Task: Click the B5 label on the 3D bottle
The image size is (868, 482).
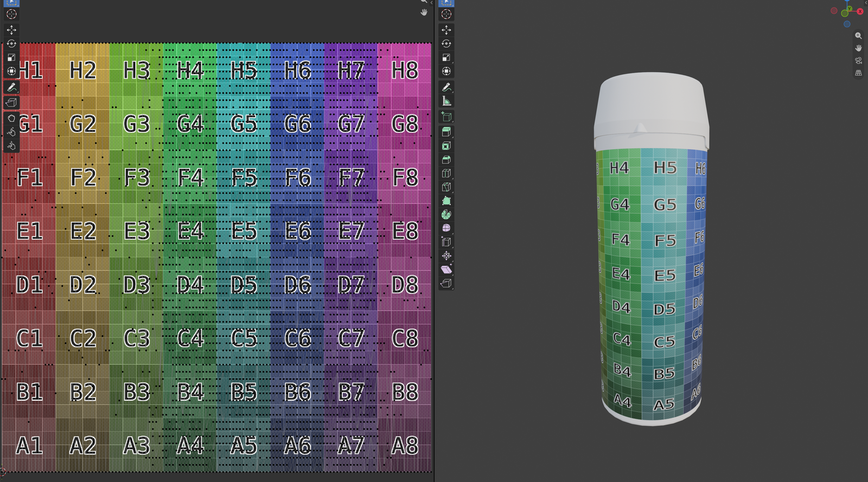Action: [x=665, y=374]
